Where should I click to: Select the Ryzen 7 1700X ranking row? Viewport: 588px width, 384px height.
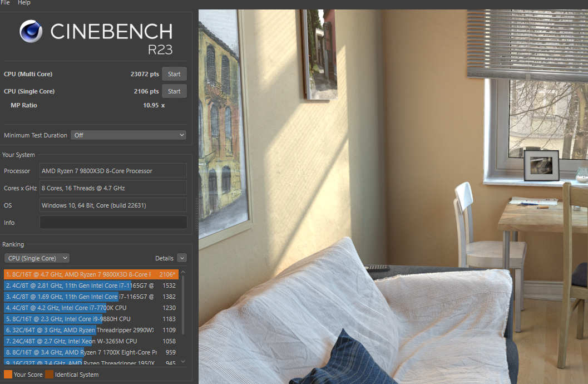pyautogui.click(x=91, y=352)
